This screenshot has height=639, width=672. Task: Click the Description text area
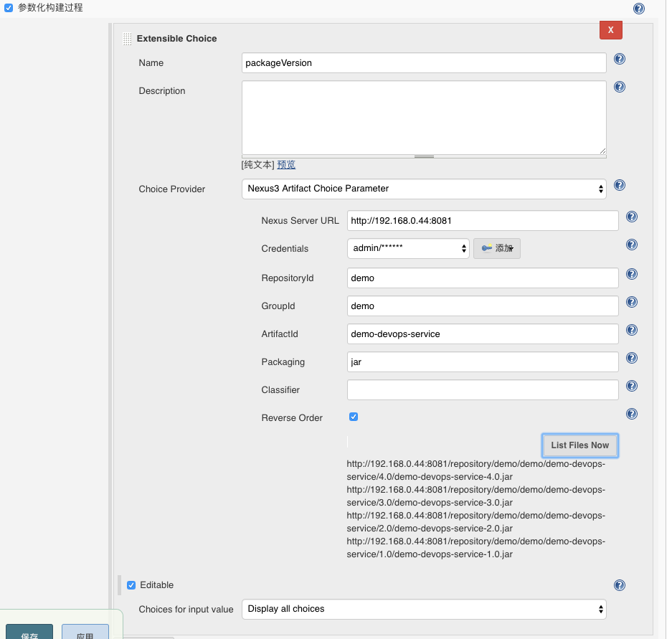click(424, 117)
